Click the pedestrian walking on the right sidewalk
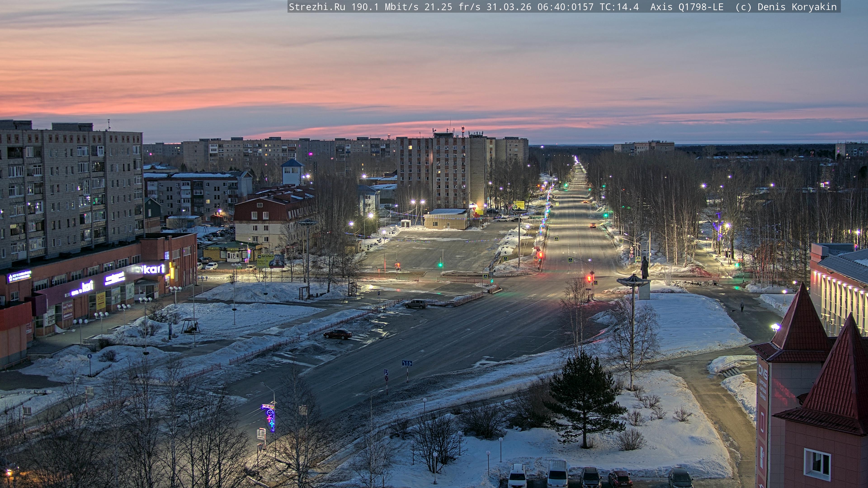868x488 pixels. (742, 307)
